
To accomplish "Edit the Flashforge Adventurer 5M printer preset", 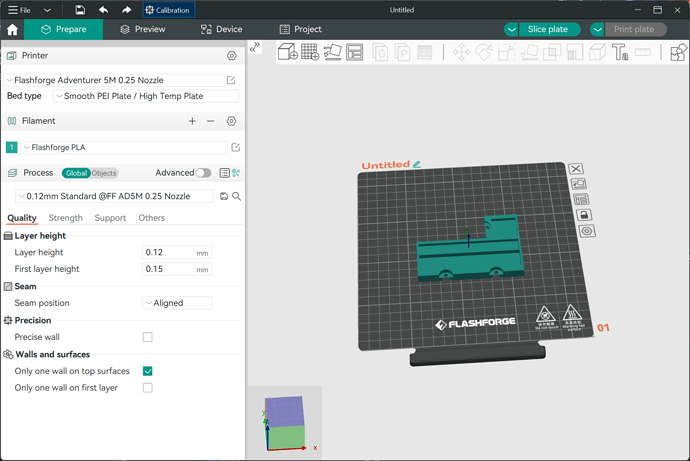I will click(x=231, y=80).
